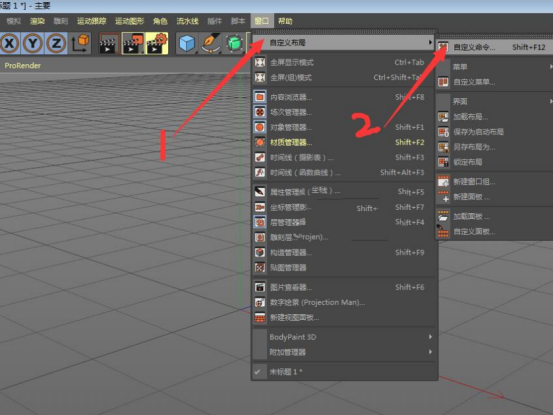The height and width of the screenshot is (415, 553).
Task: Click the 窗口 menu in menu bar
Action: tap(262, 21)
